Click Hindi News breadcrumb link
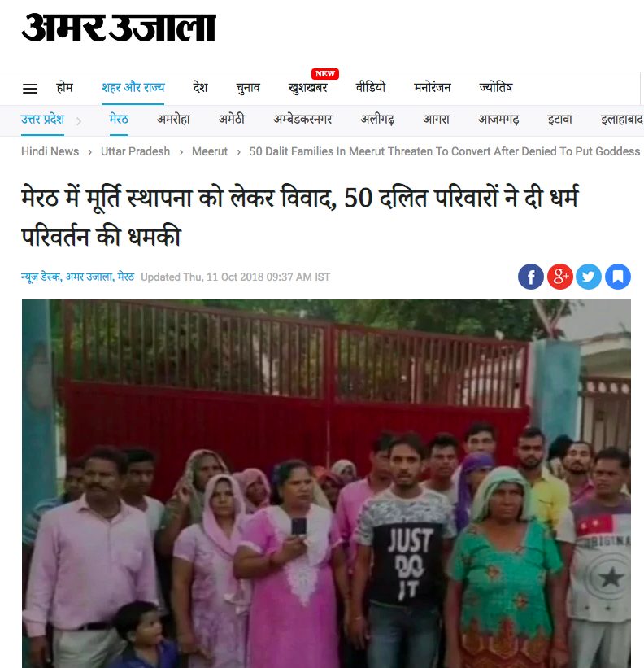644x668 pixels. pyautogui.click(x=50, y=151)
